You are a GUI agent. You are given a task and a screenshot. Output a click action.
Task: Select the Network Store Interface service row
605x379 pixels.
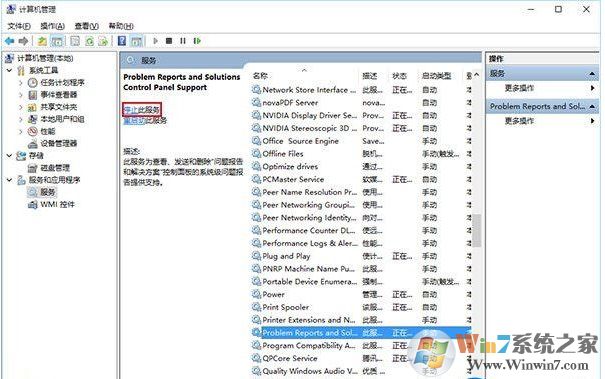(x=361, y=90)
